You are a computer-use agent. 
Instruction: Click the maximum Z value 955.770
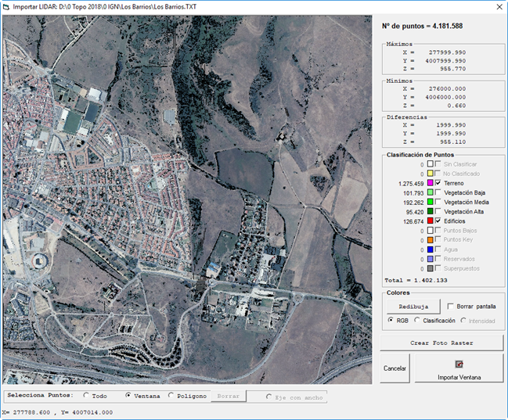pyautogui.click(x=452, y=69)
